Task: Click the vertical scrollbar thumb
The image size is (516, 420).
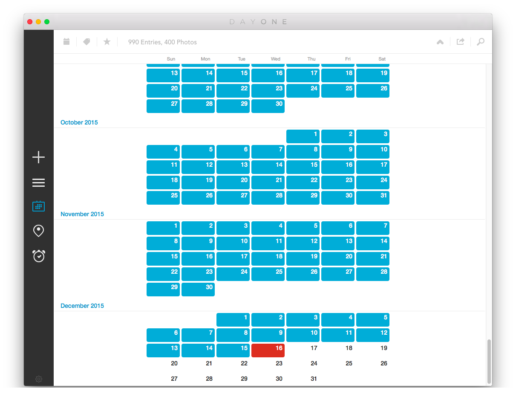Action: [x=489, y=362]
